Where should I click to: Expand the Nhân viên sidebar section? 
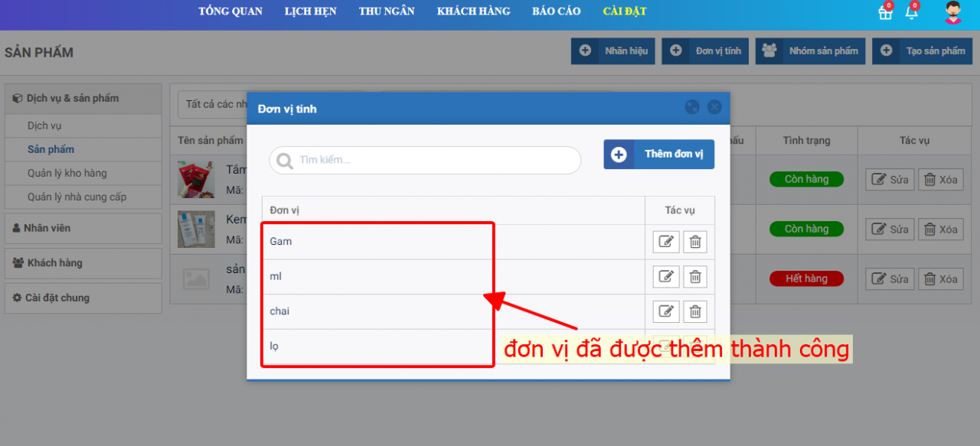point(83,228)
